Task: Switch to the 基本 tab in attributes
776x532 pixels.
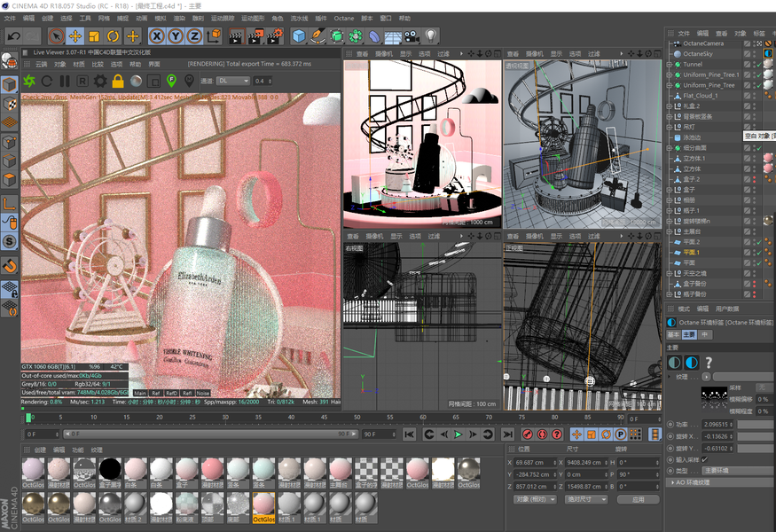Action: tap(673, 334)
